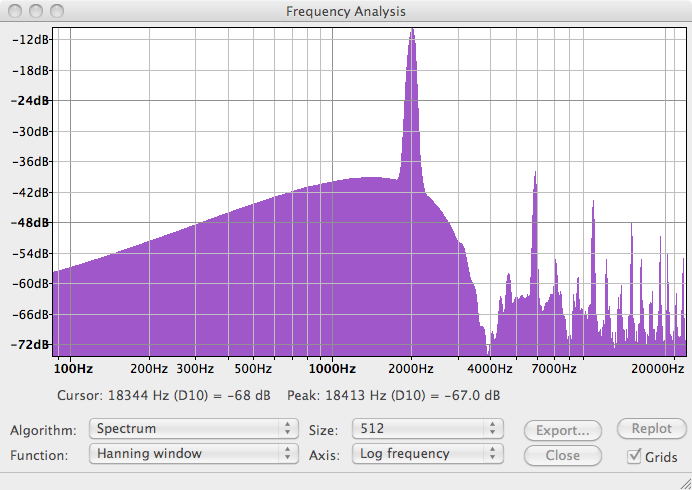
Task: Click the -42dB axis label
Action: click(30, 192)
